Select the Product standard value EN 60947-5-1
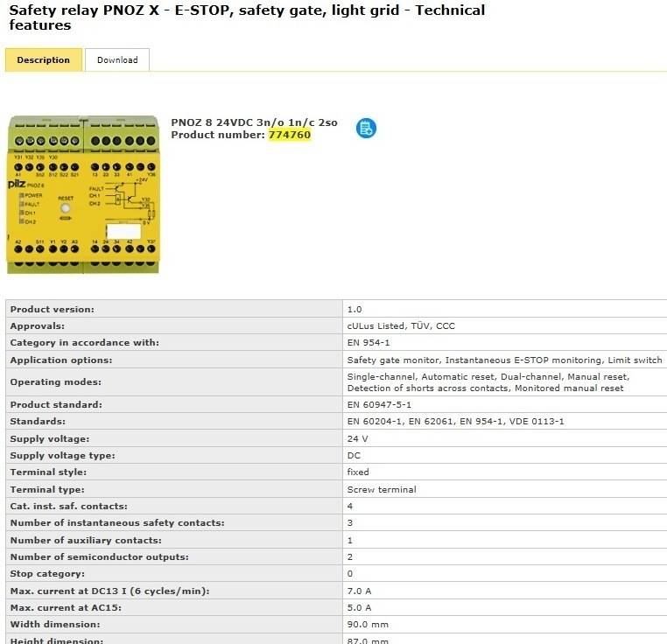This screenshot has width=667, height=644. point(379,404)
